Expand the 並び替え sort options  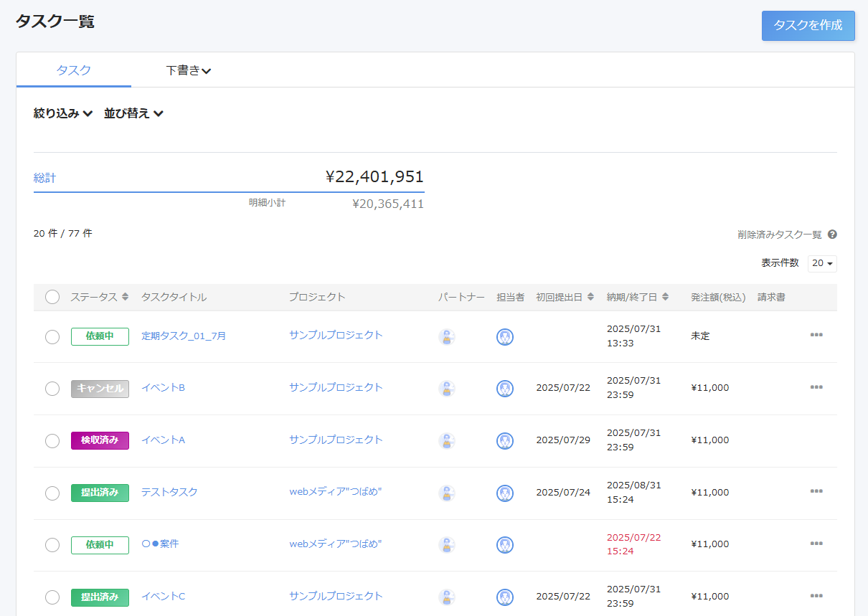[134, 113]
